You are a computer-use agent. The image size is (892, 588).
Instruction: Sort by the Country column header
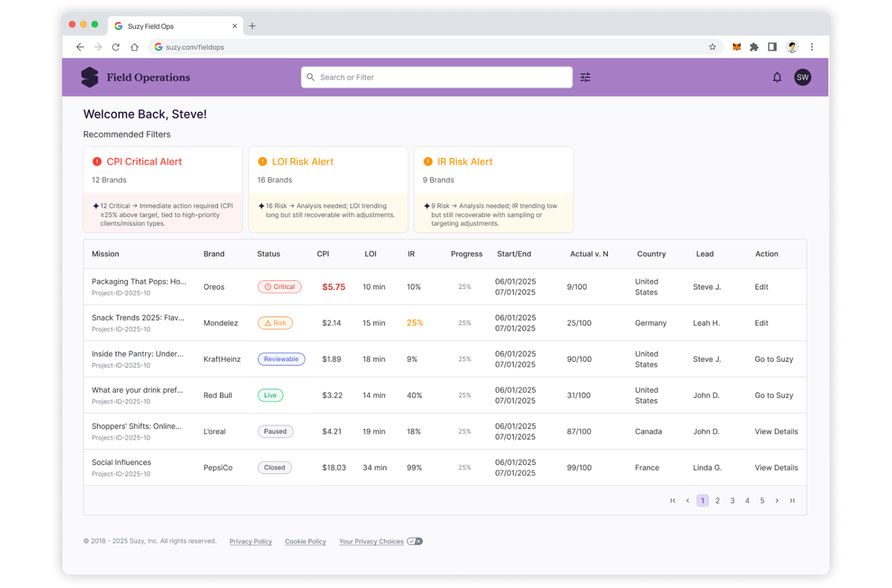651,254
